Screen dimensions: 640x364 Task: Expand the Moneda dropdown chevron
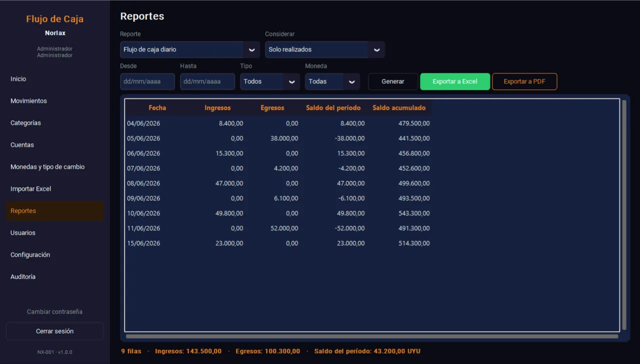point(351,82)
